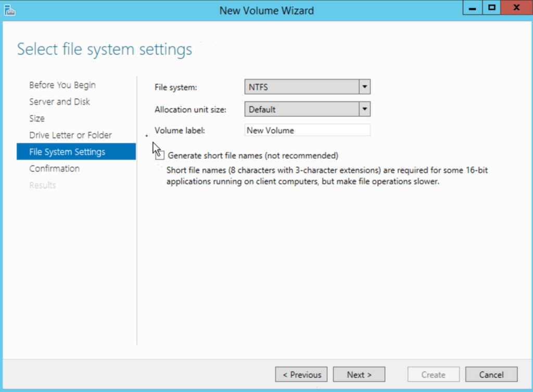533x392 pixels.
Task: Close the wizard with the red X
Action: pyautogui.click(x=515, y=9)
